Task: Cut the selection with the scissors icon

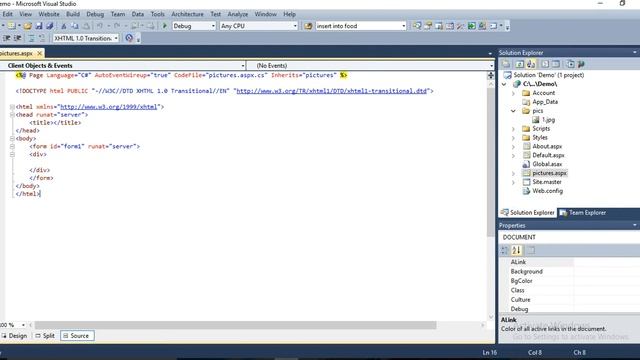Action: tap(64, 26)
